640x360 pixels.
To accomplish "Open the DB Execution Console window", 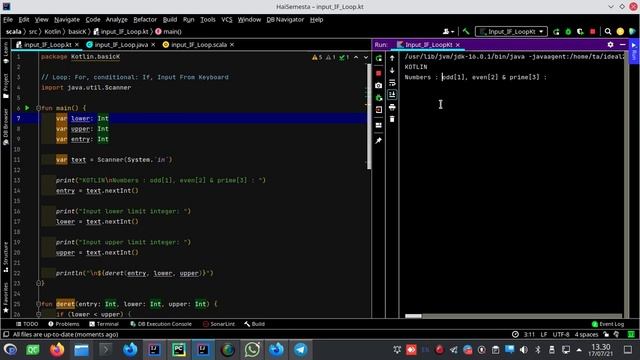I will [161, 324].
